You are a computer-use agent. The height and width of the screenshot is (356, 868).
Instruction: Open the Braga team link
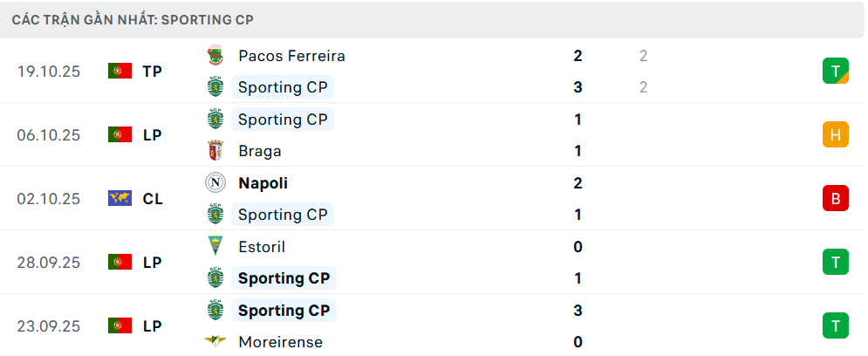click(260, 151)
